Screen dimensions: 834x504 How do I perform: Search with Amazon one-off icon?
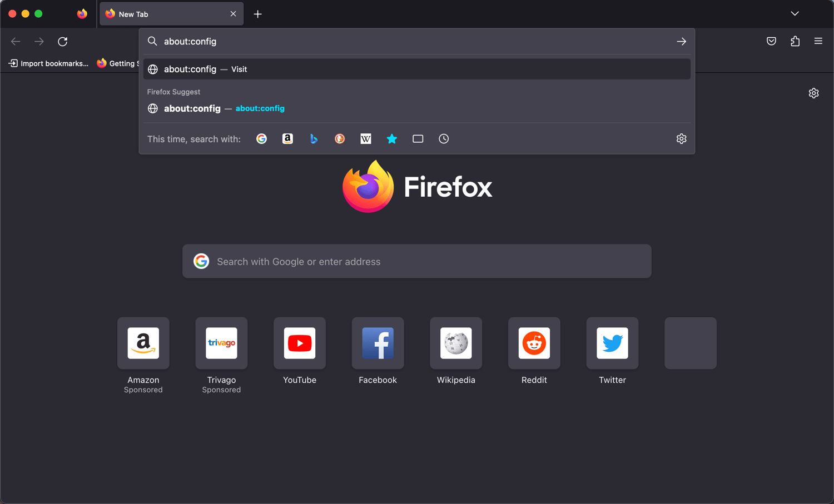pos(287,139)
